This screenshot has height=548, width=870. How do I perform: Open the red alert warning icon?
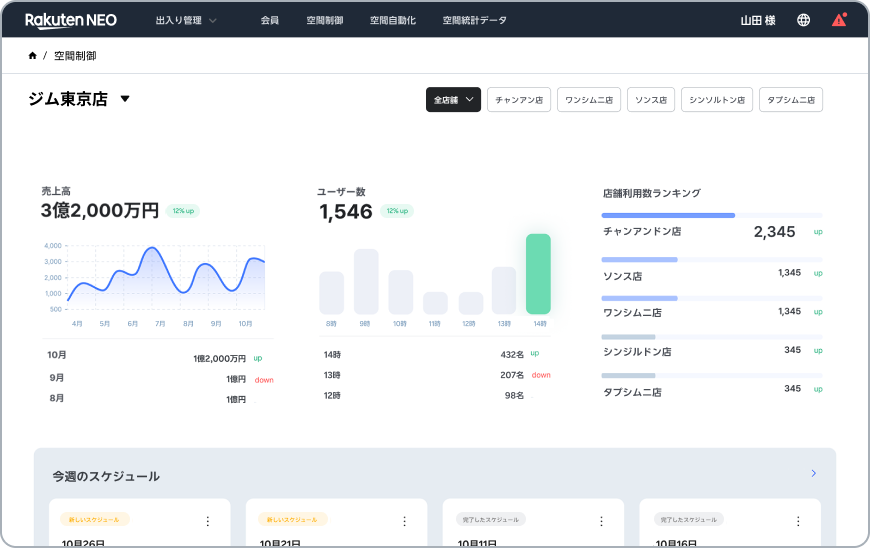[838, 20]
